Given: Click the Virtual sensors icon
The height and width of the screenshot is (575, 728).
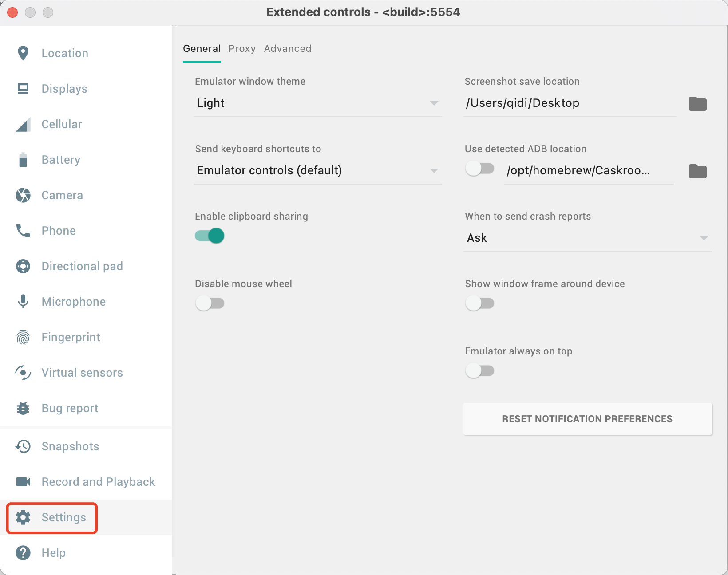Looking at the screenshot, I should coord(23,373).
